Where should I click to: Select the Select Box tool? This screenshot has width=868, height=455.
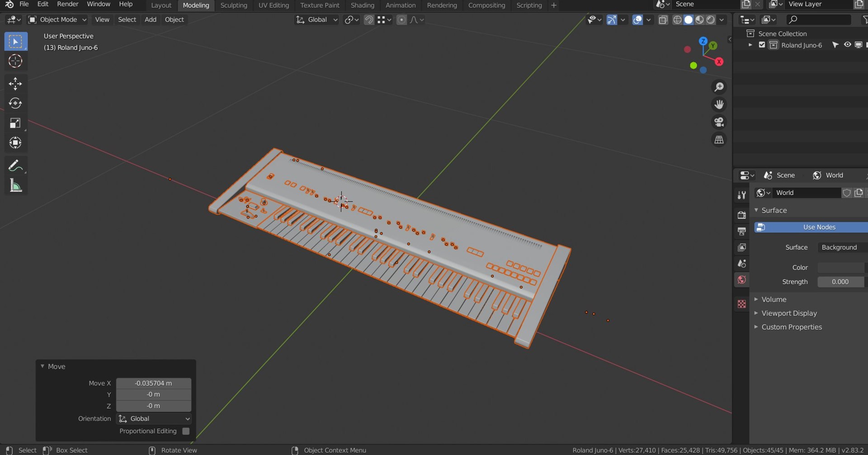pos(15,42)
